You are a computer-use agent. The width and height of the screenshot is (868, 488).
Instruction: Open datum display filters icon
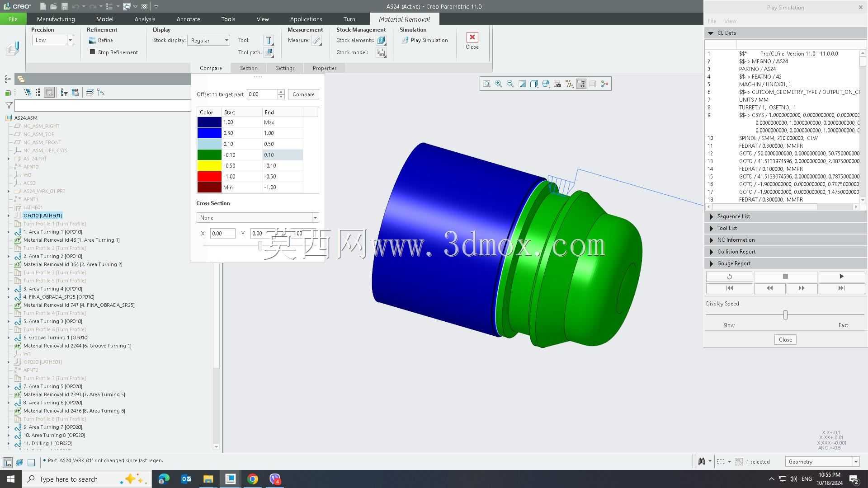[x=569, y=84]
